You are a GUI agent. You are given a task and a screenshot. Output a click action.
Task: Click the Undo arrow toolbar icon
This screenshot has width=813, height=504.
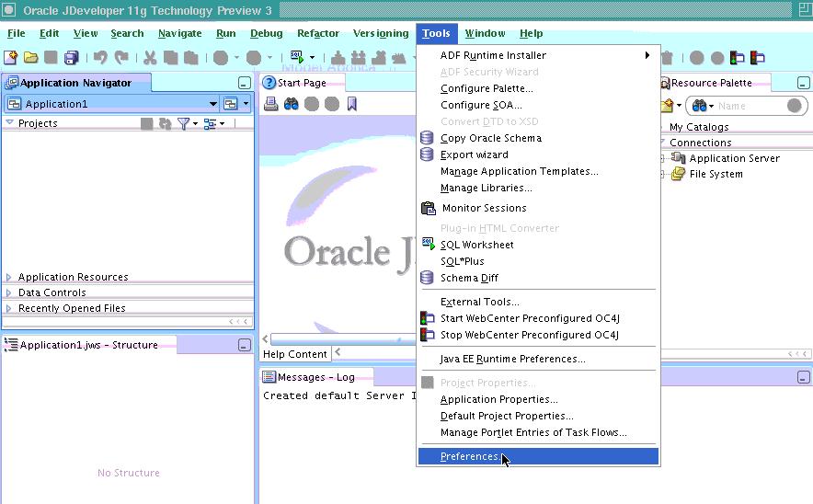[x=100, y=58]
